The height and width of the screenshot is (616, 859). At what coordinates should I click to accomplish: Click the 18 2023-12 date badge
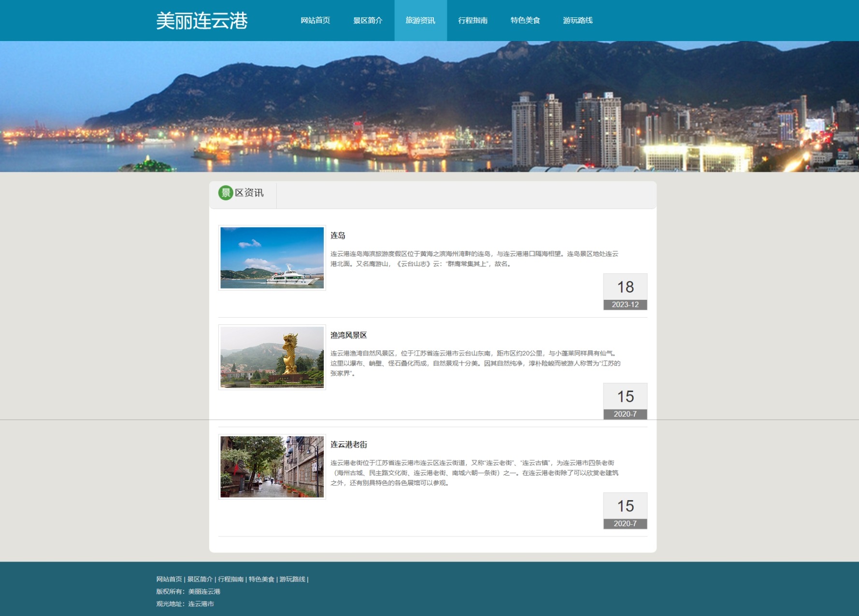tap(625, 292)
